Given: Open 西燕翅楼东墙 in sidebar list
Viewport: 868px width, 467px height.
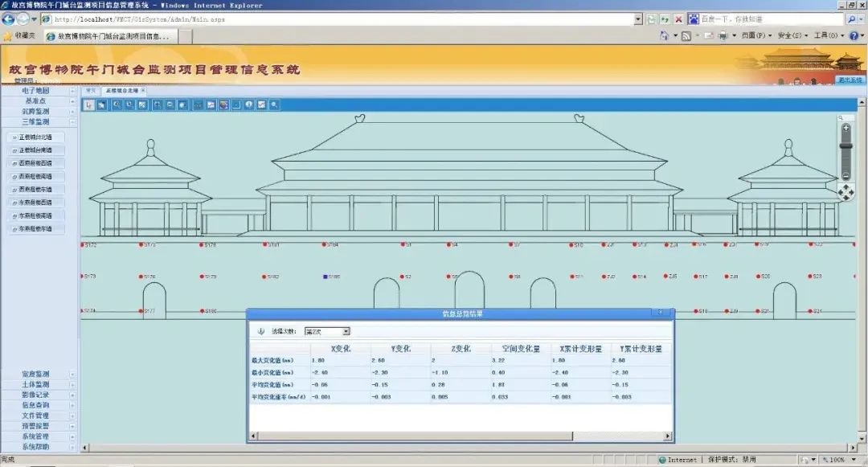Looking at the screenshot, I should tap(35, 189).
